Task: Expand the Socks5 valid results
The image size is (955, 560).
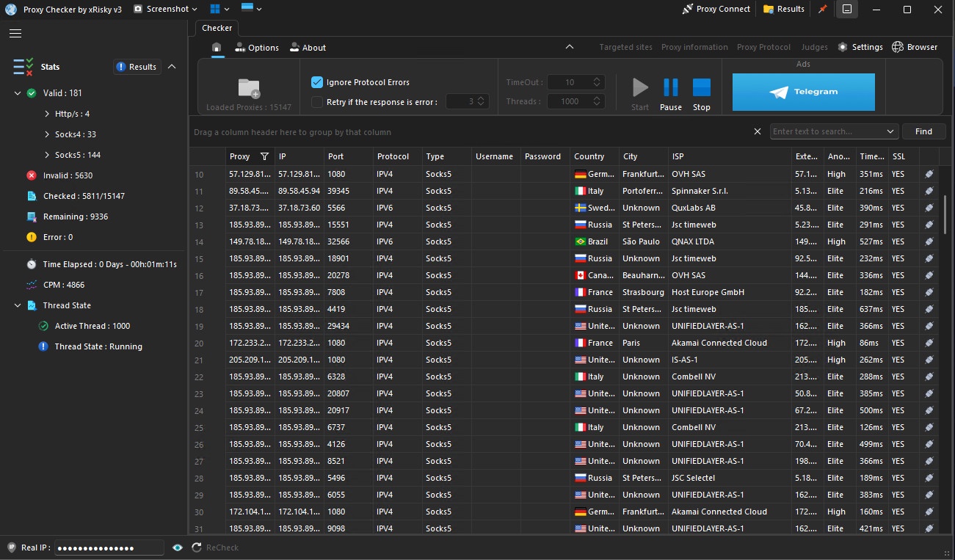Action: tap(47, 155)
